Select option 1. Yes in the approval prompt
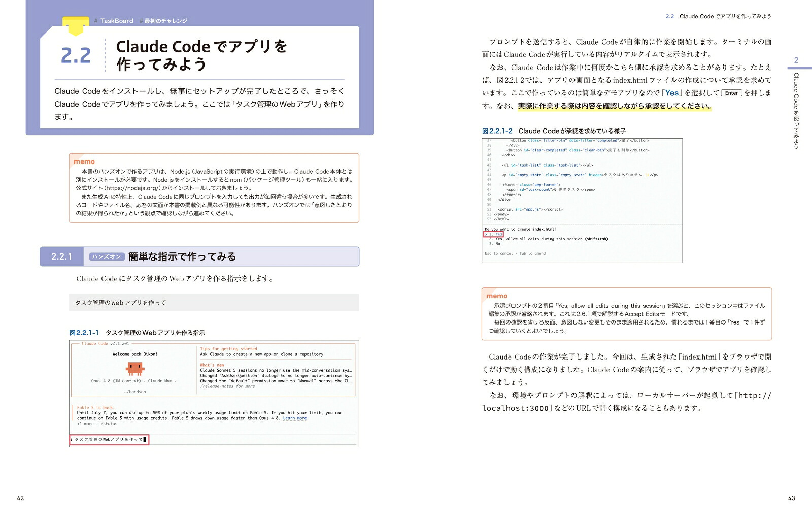 494,234
